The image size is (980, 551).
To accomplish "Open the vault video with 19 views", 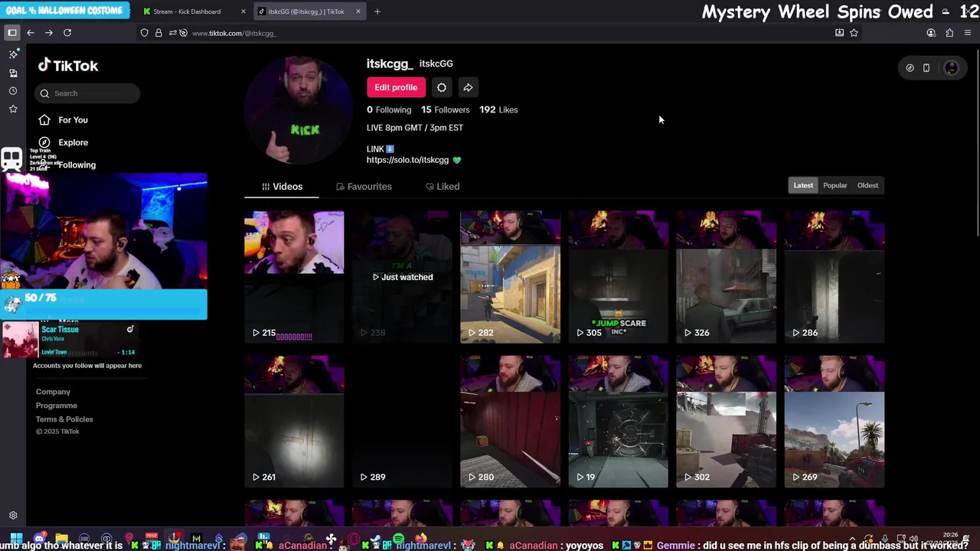I will coord(618,422).
